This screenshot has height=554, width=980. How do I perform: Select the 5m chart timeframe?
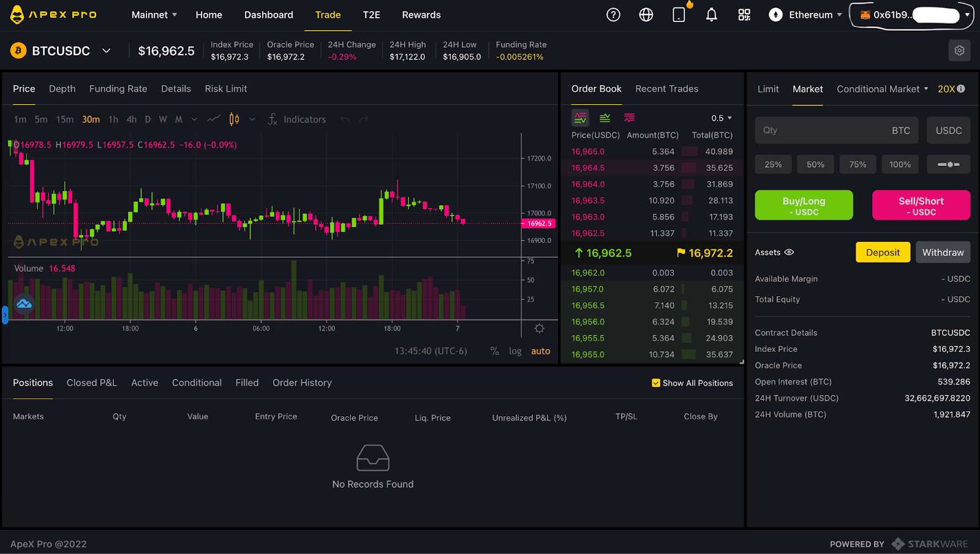point(41,119)
